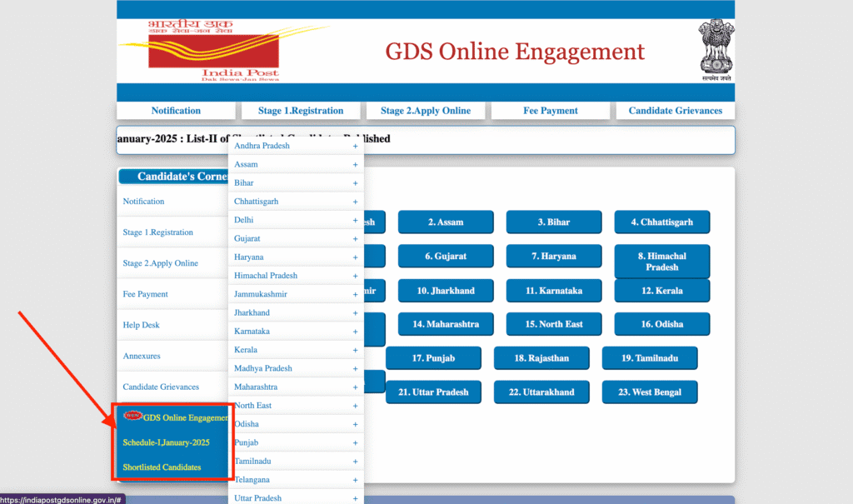Screen dimensions: 853x504
Task: Expand the Andhra Pradesh plus icon
Action: coord(355,146)
